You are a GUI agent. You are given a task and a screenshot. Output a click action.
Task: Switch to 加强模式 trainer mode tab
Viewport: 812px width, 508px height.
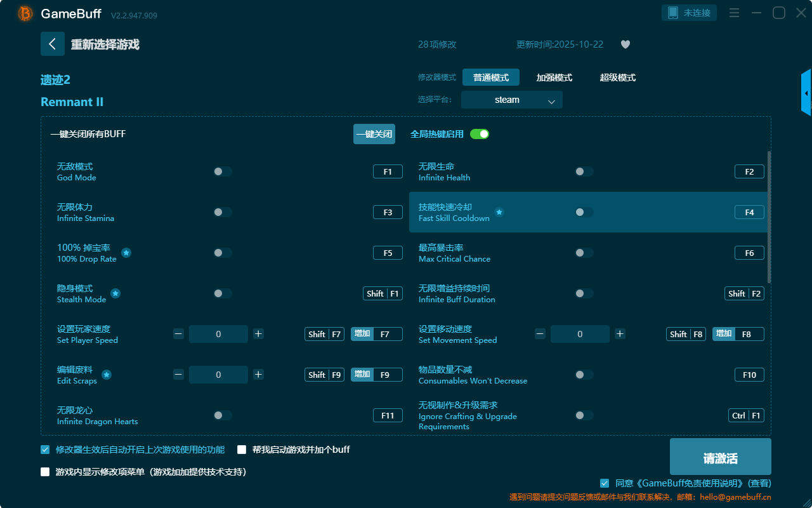pyautogui.click(x=554, y=77)
